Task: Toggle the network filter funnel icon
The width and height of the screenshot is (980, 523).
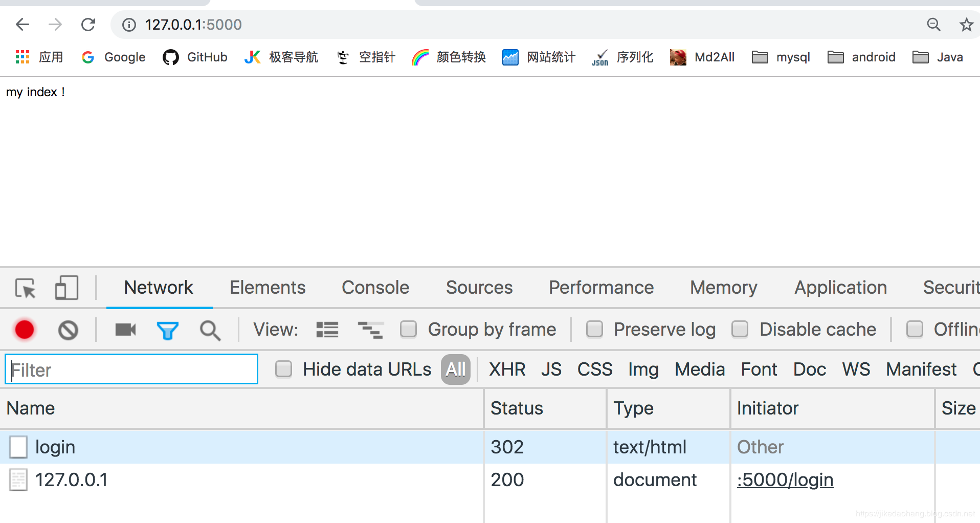Action: tap(167, 331)
